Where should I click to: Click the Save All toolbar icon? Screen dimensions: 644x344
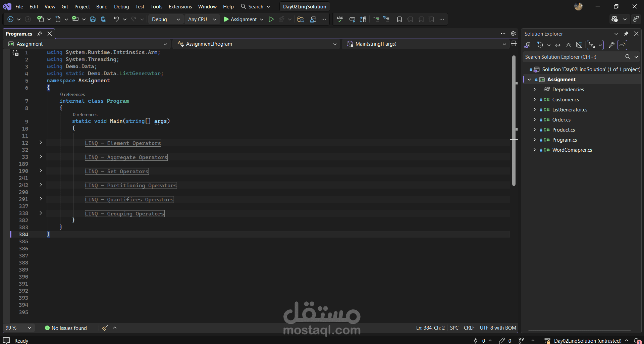(104, 19)
